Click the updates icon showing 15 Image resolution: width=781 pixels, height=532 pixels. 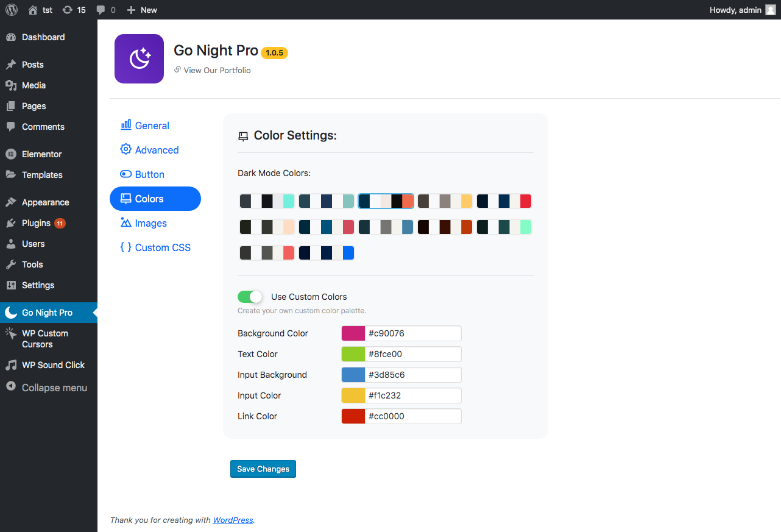[67, 10]
